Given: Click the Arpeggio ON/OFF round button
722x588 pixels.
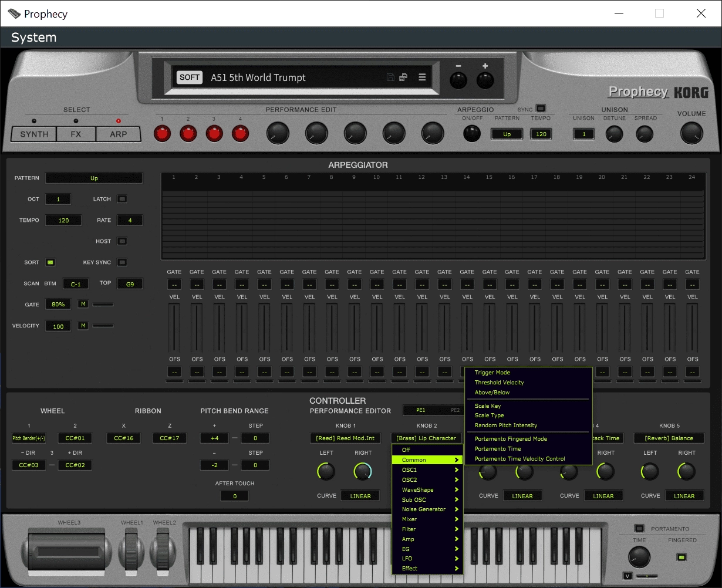Looking at the screenshot, I should tap(472, 134).
